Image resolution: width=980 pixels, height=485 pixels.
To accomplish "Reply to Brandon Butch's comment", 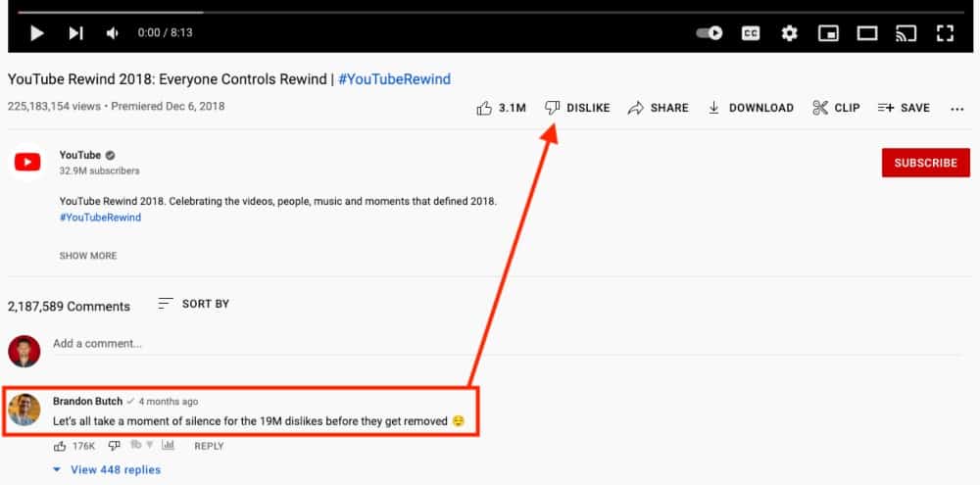I will [209, 446].
